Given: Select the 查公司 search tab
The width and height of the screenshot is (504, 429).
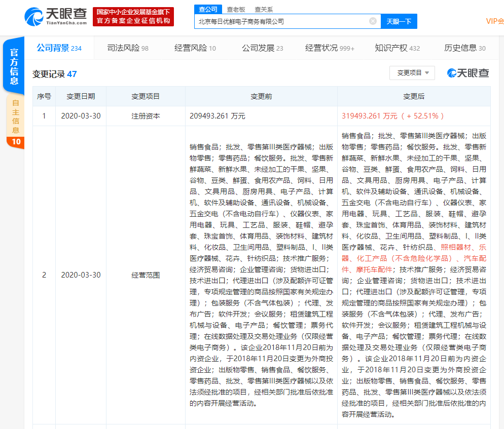Looking at the screenshot, I should coord(208,9).
